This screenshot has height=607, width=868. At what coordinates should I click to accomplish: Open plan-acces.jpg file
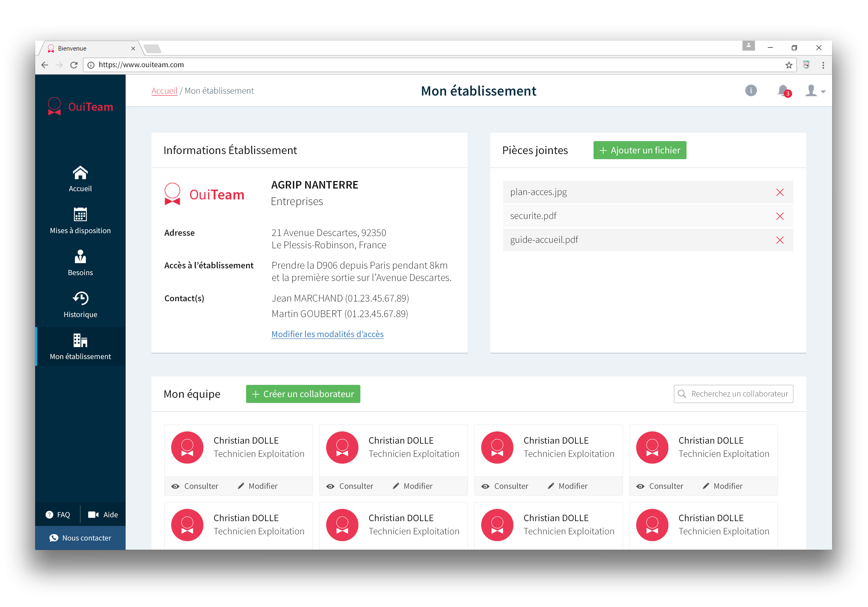coord(538,192)
